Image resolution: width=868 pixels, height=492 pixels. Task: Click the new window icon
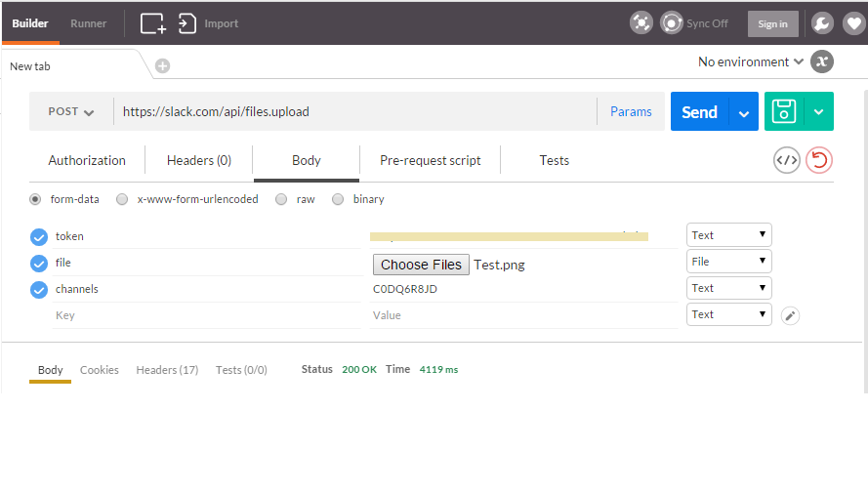[153, 23]
